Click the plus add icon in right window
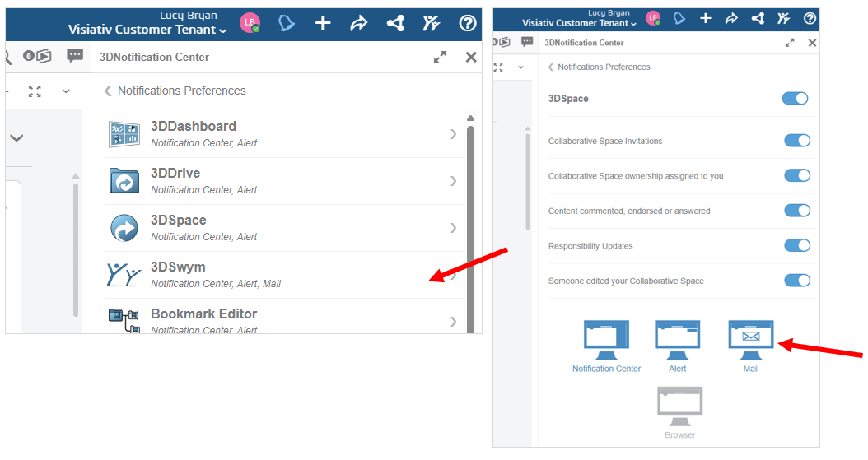The width and height of the screenshot is (868, 460). (705, 18)
